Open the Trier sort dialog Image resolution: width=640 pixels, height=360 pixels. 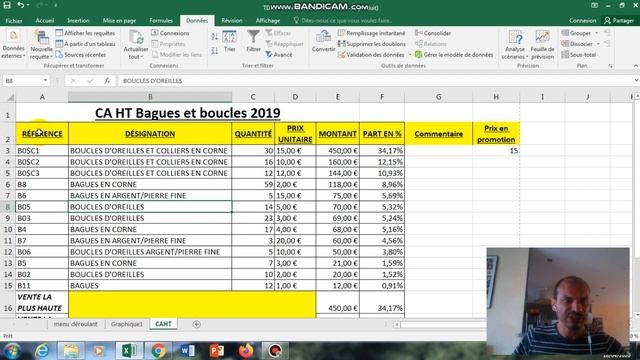point(229,42)
